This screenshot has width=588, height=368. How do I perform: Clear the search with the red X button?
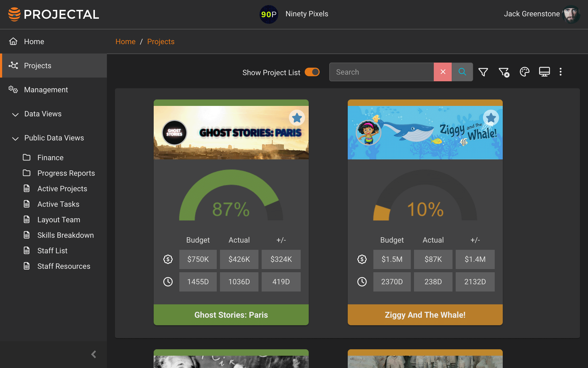[x=443, y=72]
